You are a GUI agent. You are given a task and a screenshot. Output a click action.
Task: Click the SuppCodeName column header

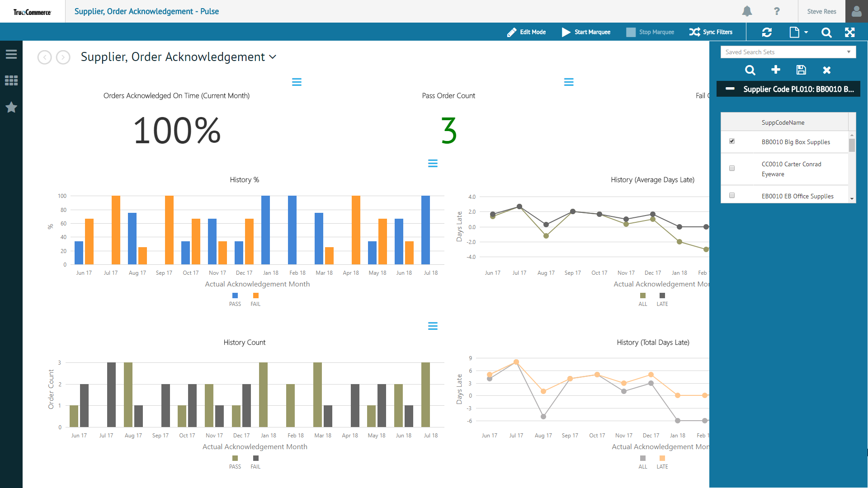(x=783, y=122)
